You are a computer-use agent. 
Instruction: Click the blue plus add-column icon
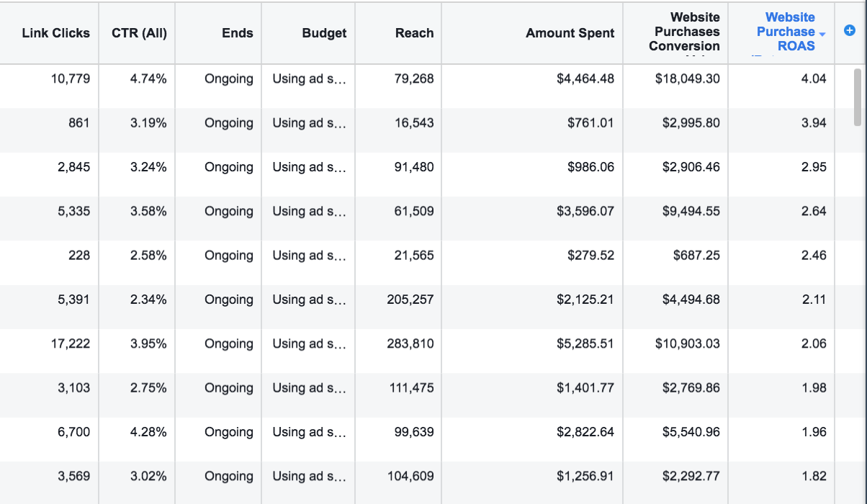pos(849,31)
